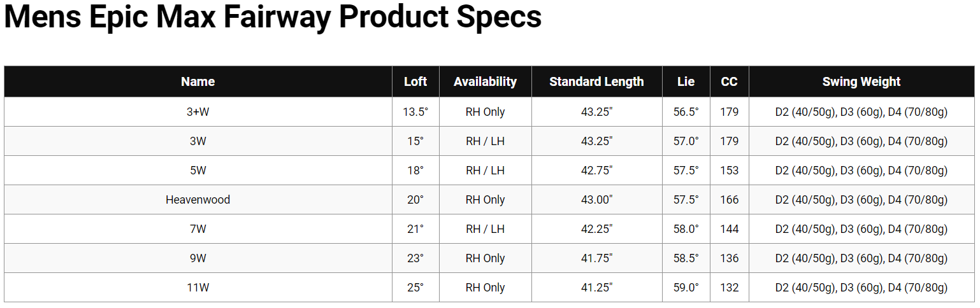The image size is (980, 308).
Task: Click the CC column header
Action: (729, 81)
